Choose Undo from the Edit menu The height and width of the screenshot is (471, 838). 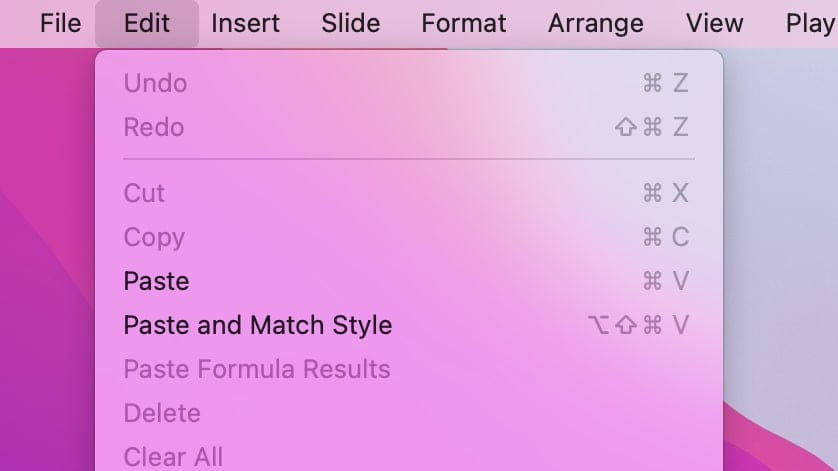[409, 83]
